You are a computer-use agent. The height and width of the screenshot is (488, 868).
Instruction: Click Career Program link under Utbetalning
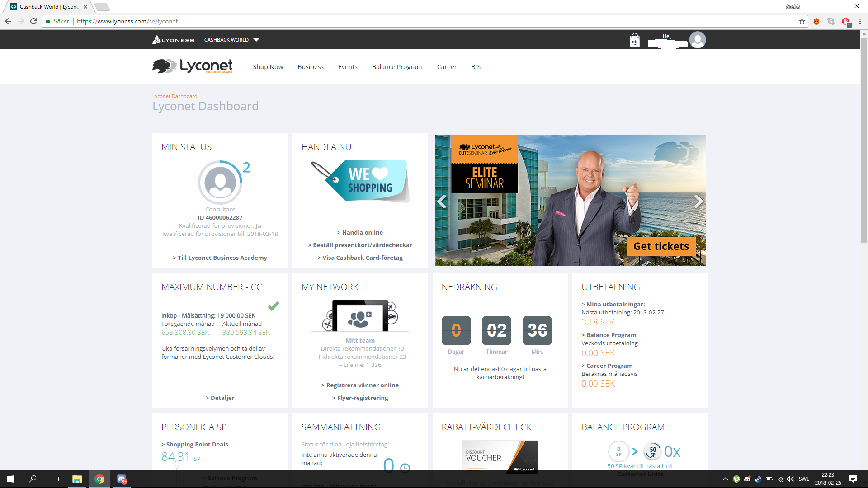(x=607, y=366)
